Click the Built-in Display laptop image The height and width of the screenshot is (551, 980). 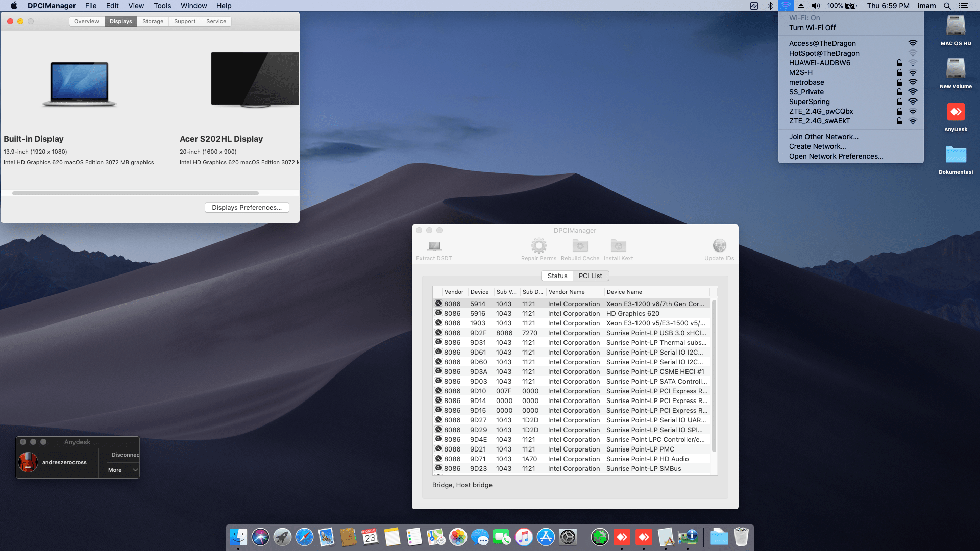point(80,84)
